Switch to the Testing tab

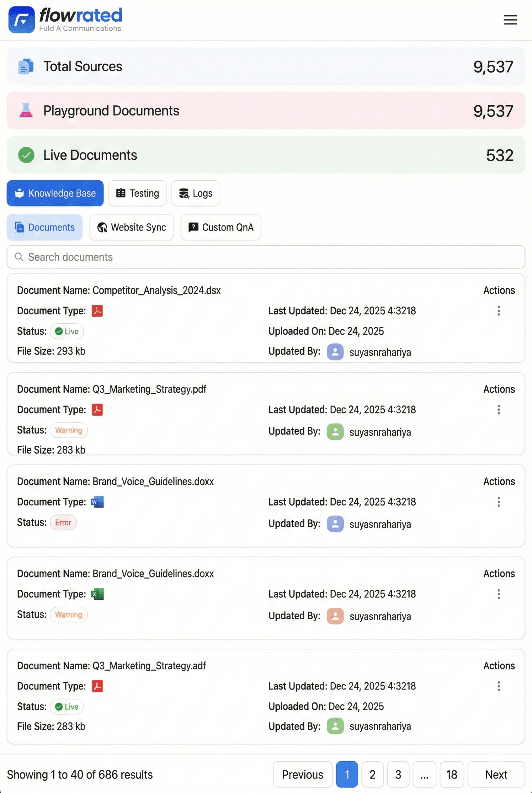(137, 193)
